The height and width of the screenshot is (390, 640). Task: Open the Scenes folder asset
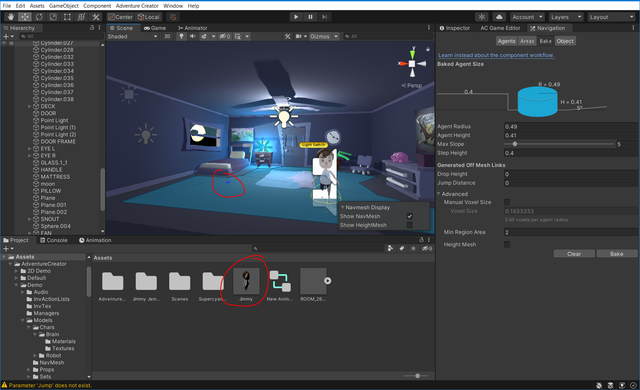pyautogui.click(x=180, y=281)
